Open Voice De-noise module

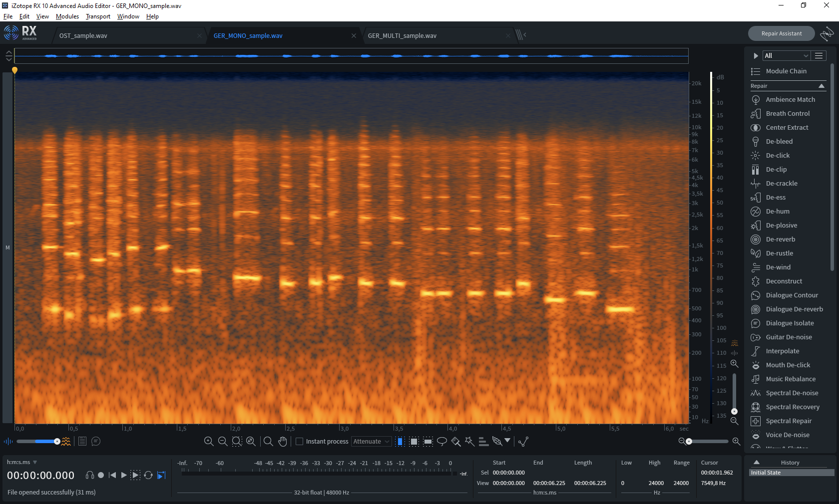click(x=787, y=435)
